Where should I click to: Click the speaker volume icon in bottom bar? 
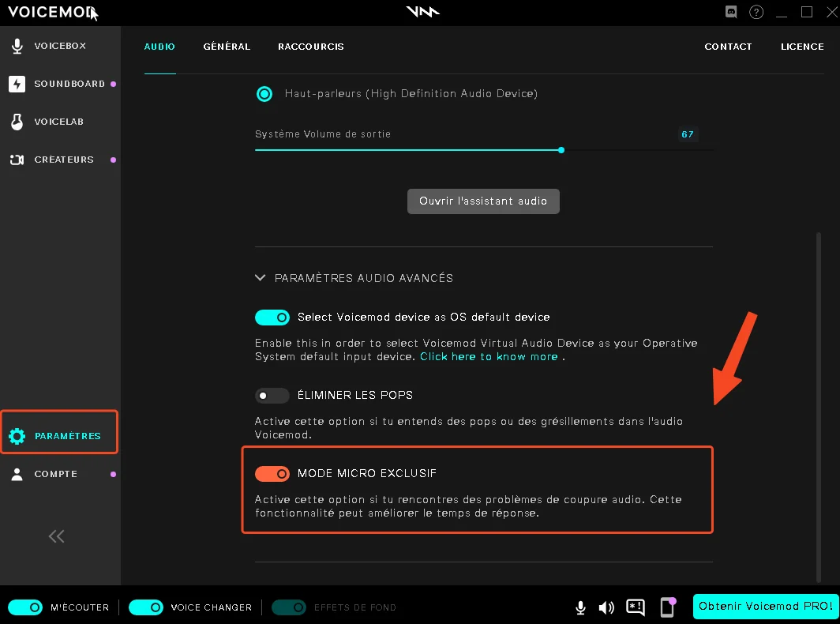click(x=606, y=607)
